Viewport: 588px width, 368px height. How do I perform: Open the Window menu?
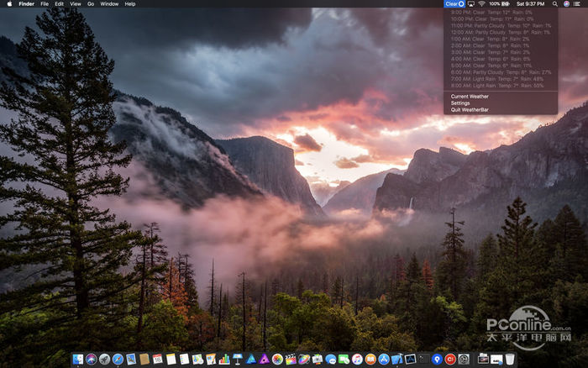(109, 4)
